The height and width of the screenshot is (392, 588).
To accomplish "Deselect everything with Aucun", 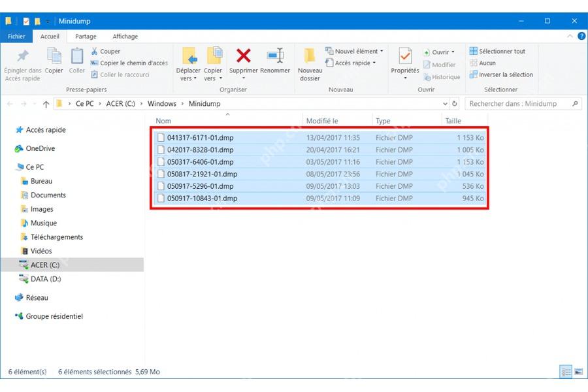I will (x=483, y=63).
